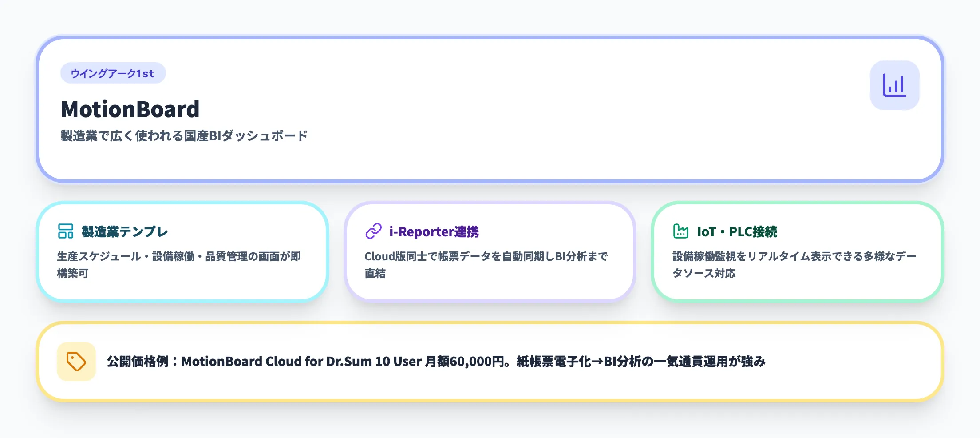Screen dimensions: 980x438
Task: Select the purple connection icon on the i-Reporter card
Action: 373,231
